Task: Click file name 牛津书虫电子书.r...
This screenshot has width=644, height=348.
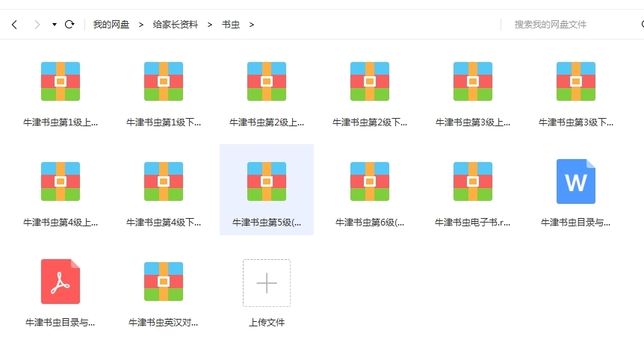Action: 473,223
